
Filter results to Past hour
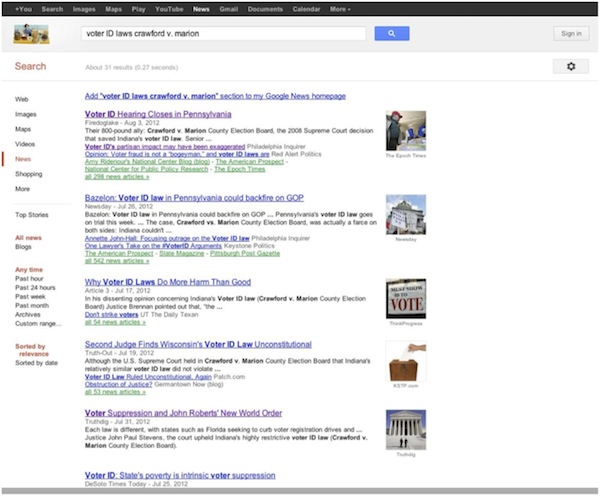pyautogui.click(x=29, y=279)
